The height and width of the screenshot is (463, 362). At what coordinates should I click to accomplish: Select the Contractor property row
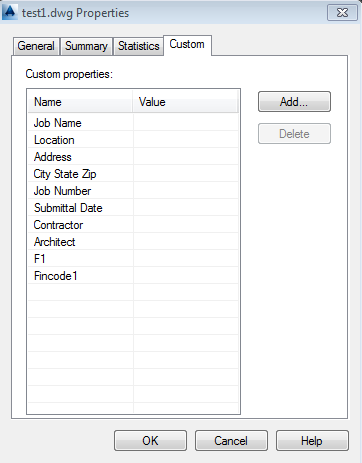point(133,225)
